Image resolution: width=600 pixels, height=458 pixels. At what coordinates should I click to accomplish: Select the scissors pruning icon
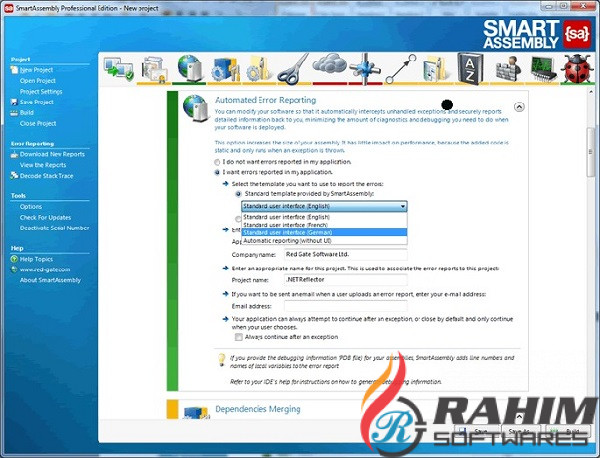[293, 69]
